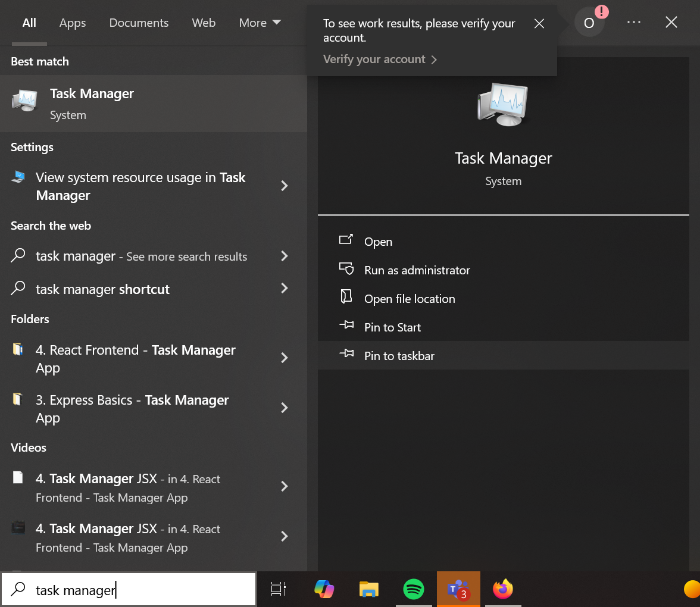Select Pin to taskbar
This screenshot has width=700, height=607.
[x=504, y=356]
